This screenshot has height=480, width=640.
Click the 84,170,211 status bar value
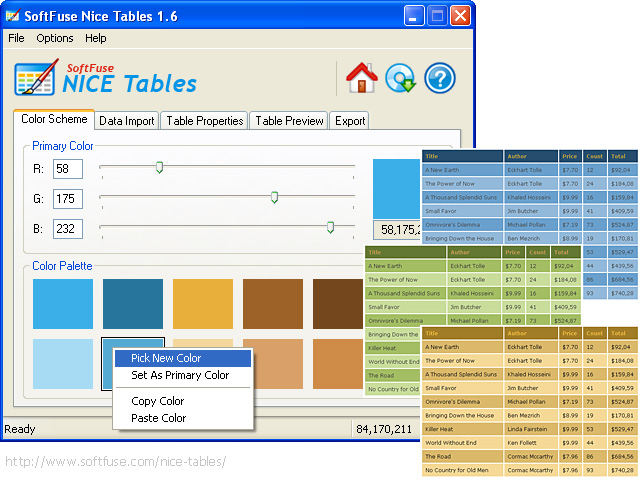pyautogui.click(x=384, y=429)
